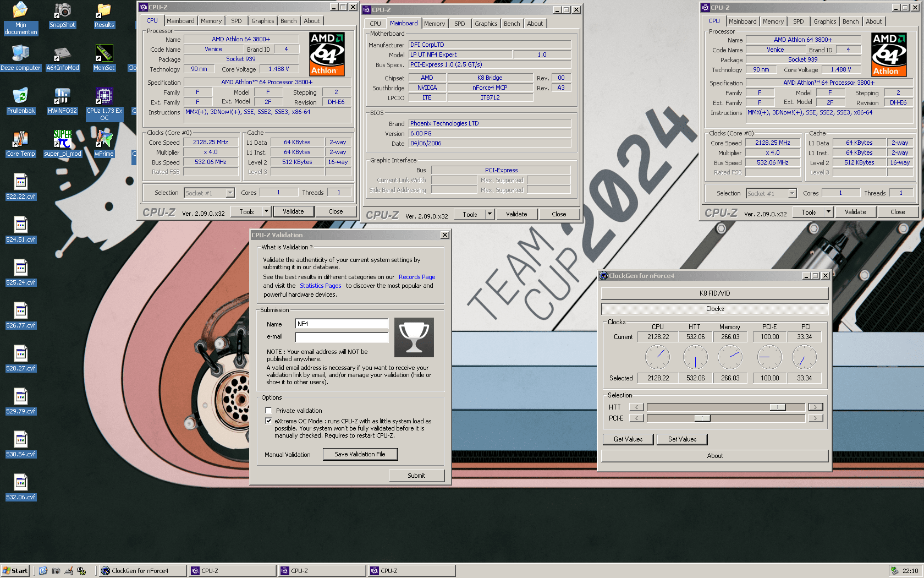Click the AMD Athlon 64 logo in left CPU-Z
924x578 pixels.
click(327, 53)
